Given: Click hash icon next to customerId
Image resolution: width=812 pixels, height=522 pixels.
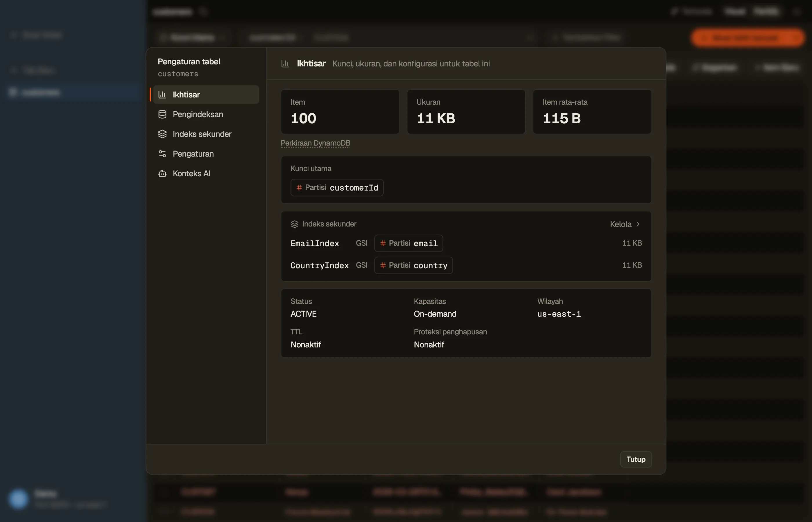Looking at the screenshot, I should (299, 187).
